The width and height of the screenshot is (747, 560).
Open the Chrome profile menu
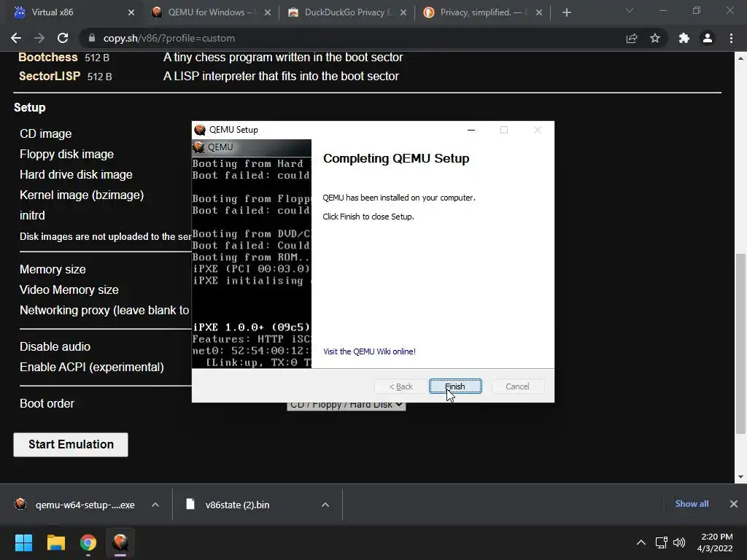tap(708, 38)
